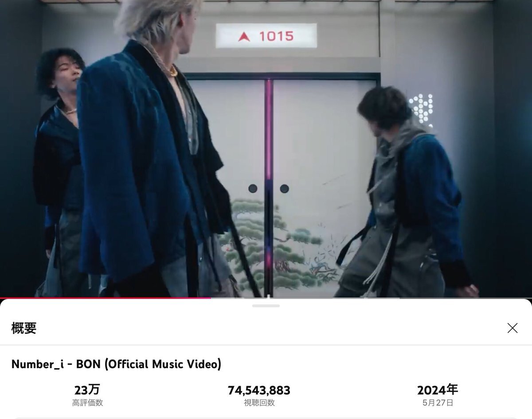This screenshot has width=532, height=419.
Task: Click the 74,543,883 view count
Action: [x=259, y=390]
